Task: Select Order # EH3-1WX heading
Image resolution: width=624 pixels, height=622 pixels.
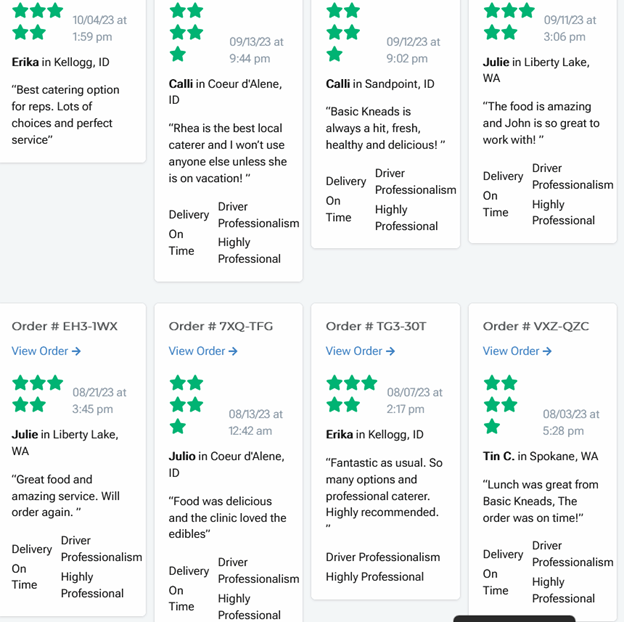Action: click(65, 326)
